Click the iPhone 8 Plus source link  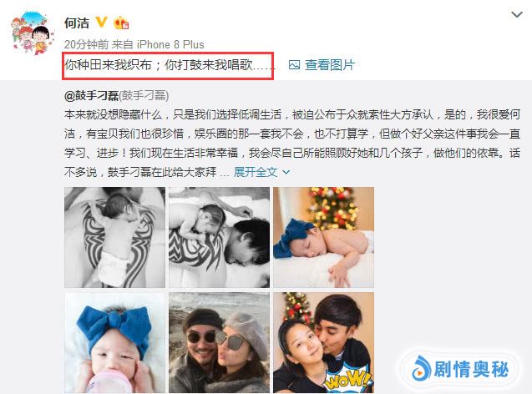click(170, 44)
